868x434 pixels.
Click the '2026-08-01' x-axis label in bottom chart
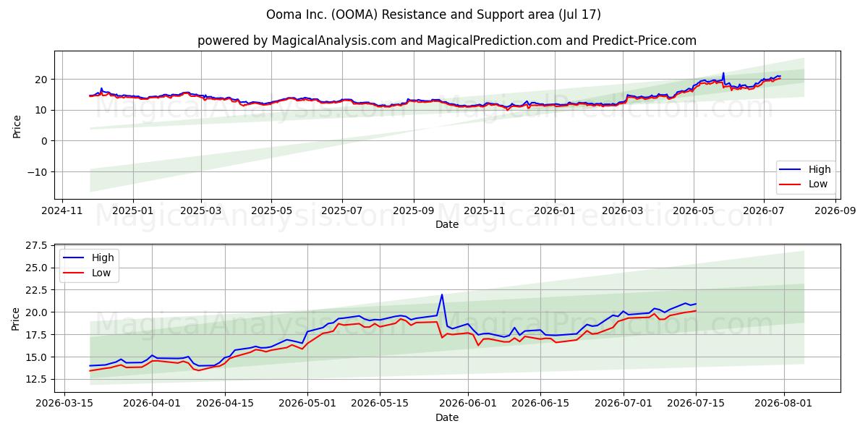[784, 404]
